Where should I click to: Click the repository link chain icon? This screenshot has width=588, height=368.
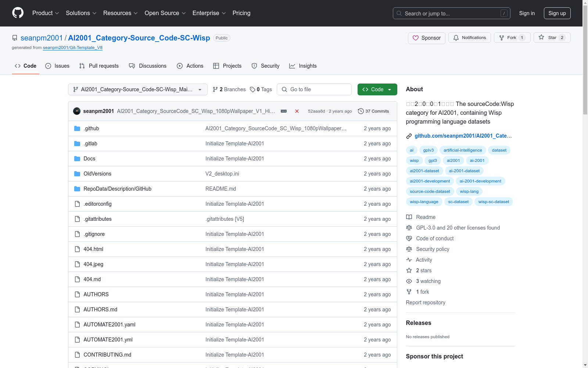coord(409,136)
